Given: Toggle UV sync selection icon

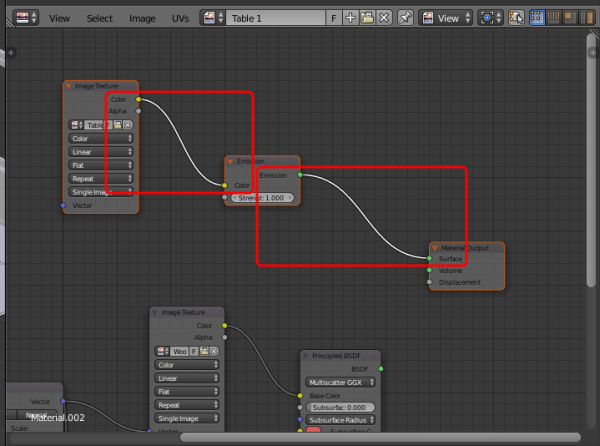Looking at the screenshot, I should 516,18.
